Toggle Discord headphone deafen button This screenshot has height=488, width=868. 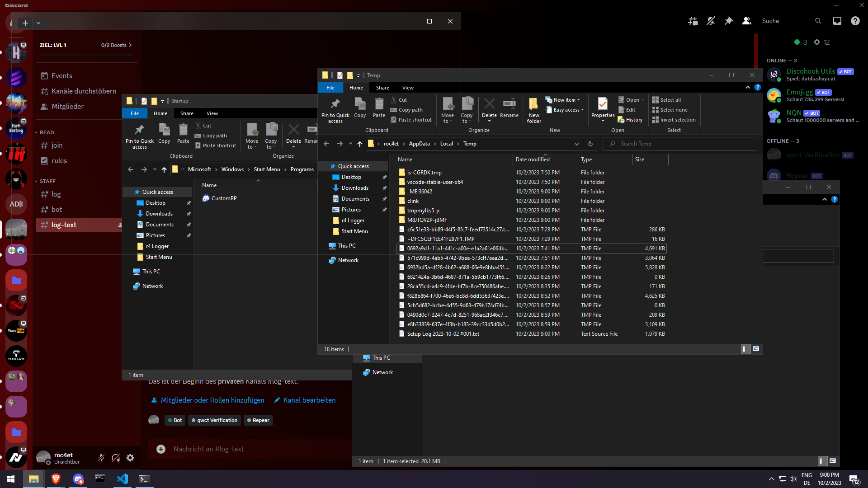click(x=116, y=458)
